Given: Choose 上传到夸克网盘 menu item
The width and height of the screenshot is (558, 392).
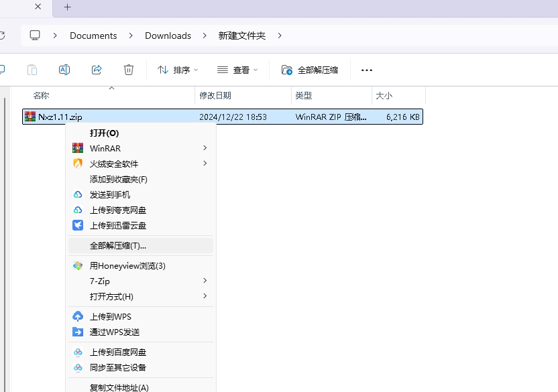Looking at the screenshot, I should click(141, 210).
